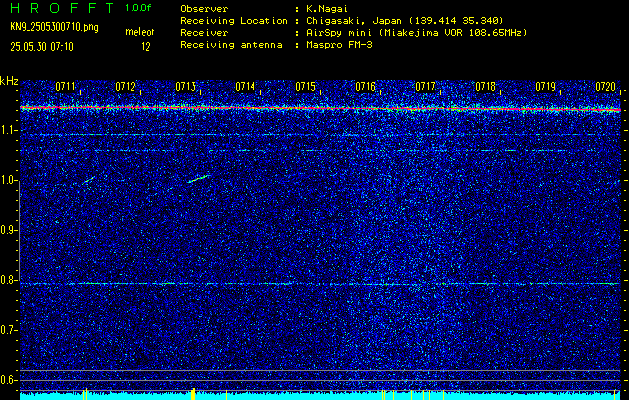The width and height of the screenshot is (629, 400).
Task: Select the 'AirSpy mini' receiver text
Action: pyautogui.click(x=338, y=33)
